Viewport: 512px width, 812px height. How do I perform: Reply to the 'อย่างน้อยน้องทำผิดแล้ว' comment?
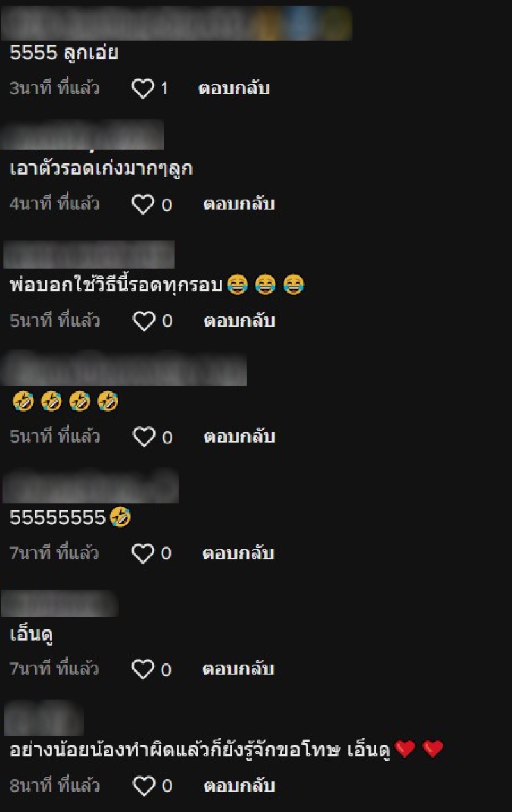tap(239, 786)
